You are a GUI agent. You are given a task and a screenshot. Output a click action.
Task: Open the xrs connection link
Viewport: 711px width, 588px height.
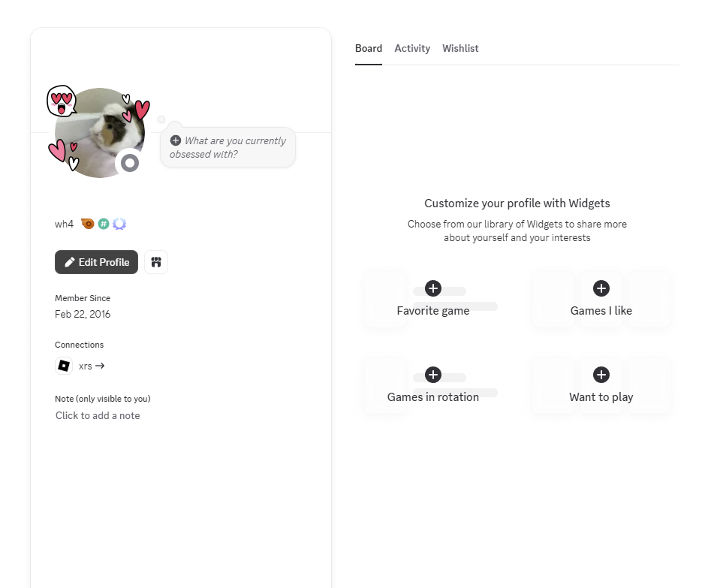(92, 366)
